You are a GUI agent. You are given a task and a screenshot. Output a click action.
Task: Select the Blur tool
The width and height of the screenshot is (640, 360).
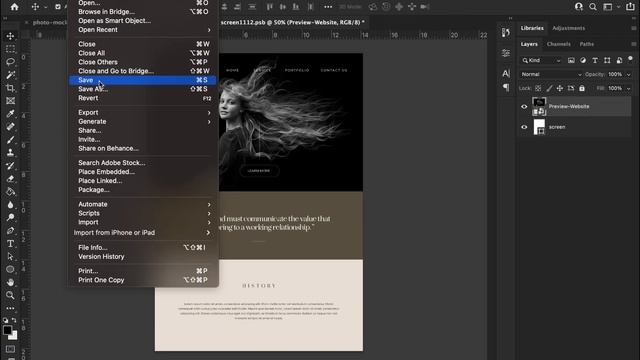pyautogui.click(x=10, y=204)
